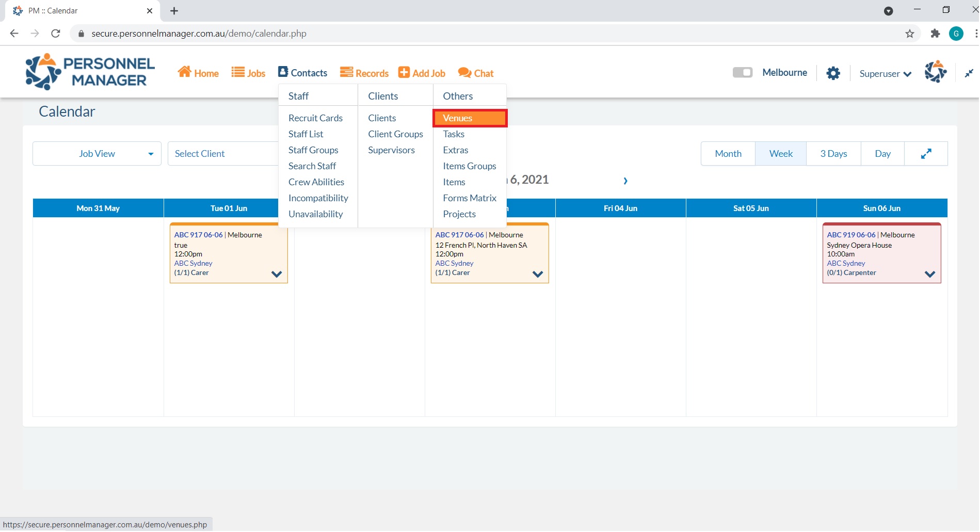Screen dimensions: 980x532
Task: Click the calendar fullscreen expand icon
Action: (x=926, y=154)
